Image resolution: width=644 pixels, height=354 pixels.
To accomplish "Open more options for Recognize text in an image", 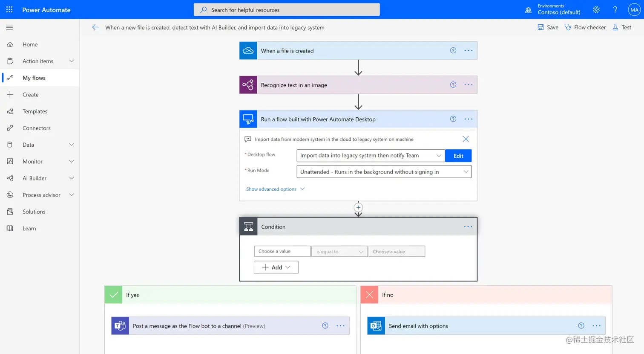I will (x=469, y=85).
